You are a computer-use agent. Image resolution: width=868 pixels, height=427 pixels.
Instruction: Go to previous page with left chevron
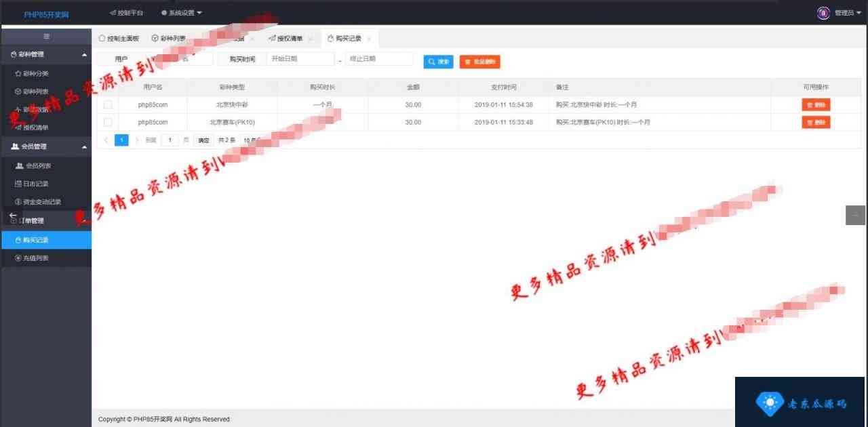point(106,140)
